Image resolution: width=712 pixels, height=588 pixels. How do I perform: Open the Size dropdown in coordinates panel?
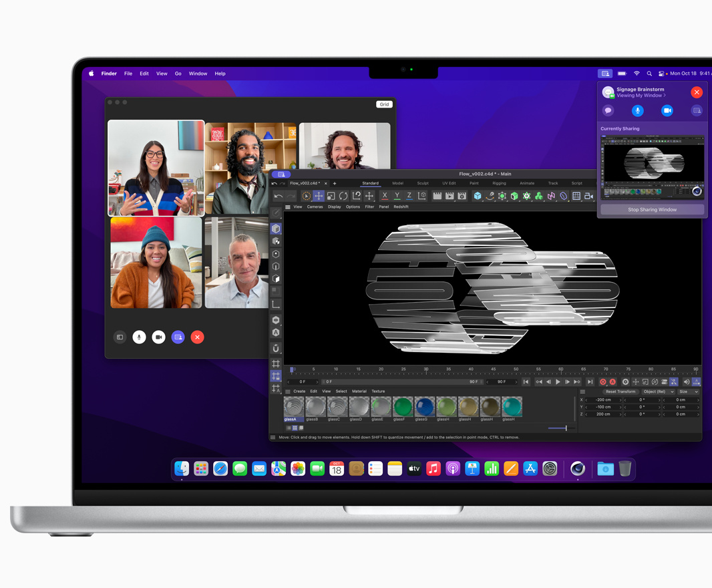click(688, 392)
